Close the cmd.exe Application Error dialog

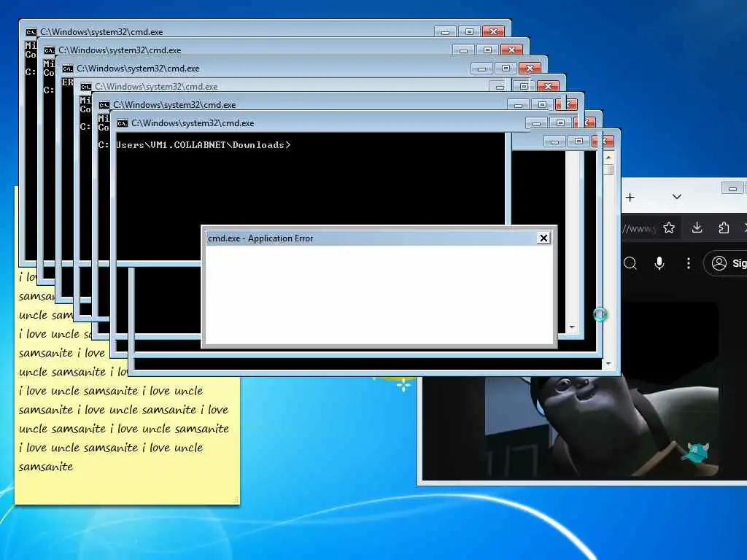pos(543,238)
